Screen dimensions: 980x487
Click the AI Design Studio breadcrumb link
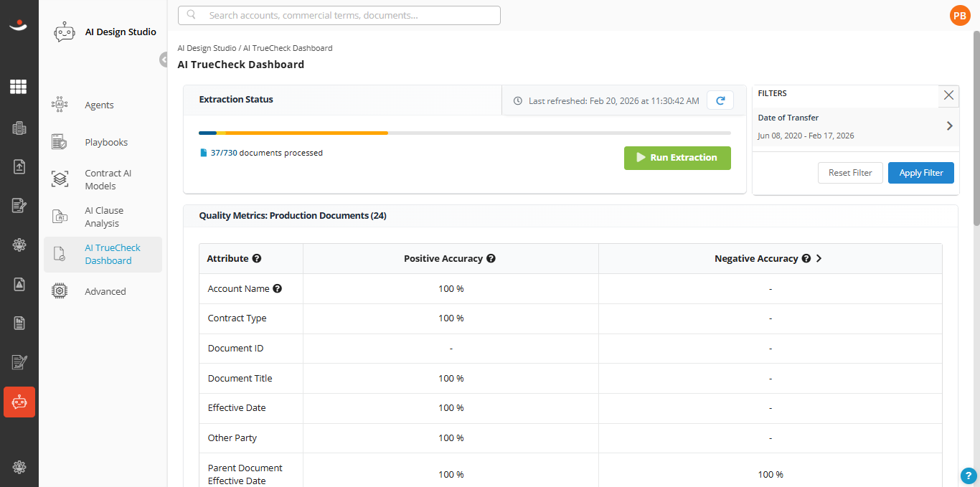click(207, 48)
